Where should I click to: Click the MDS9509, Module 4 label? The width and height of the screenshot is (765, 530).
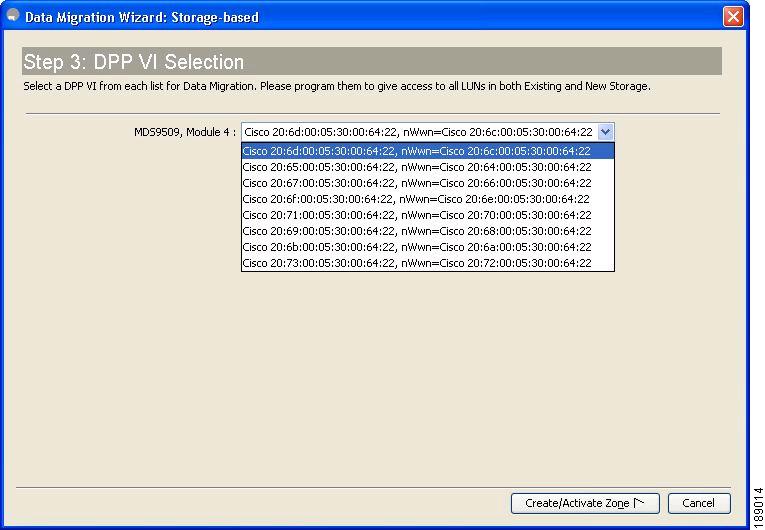point(185,132)
